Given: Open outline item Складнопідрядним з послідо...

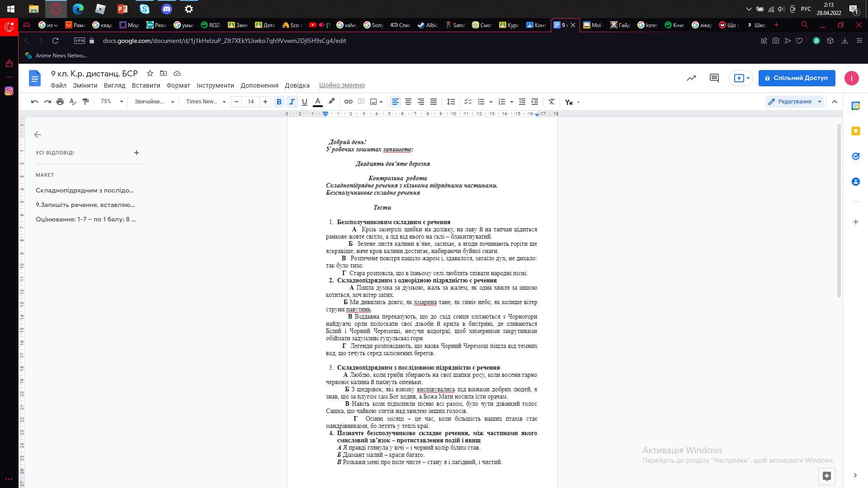Looking at the screenshot, I should click(85, 191).
